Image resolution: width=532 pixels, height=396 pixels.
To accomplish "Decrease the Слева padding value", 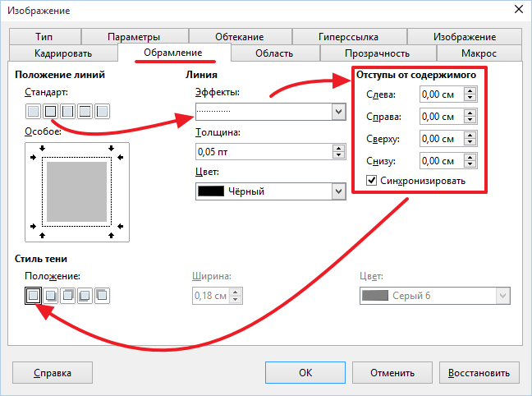I will pos(470,98).
